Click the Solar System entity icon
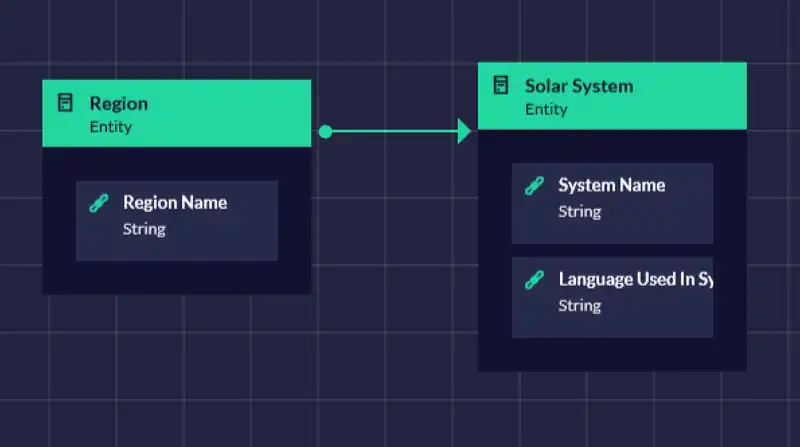The height and width of the screenshot is (447, 800). (x=501, y=86)
